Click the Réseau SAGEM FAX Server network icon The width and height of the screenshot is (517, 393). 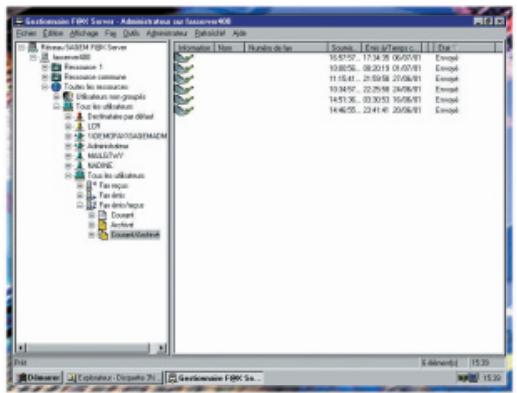click(33, 47)
